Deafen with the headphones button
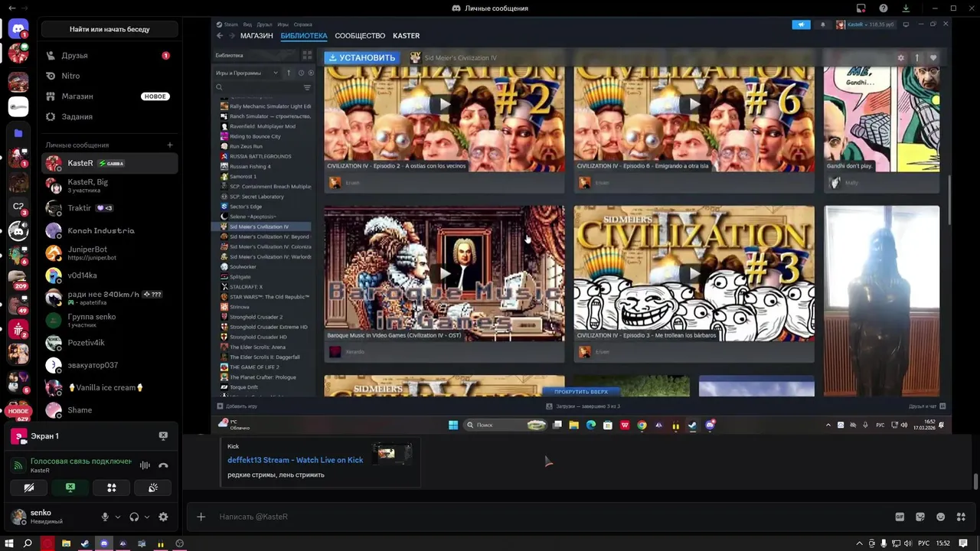980x551 pixels. 134,517
